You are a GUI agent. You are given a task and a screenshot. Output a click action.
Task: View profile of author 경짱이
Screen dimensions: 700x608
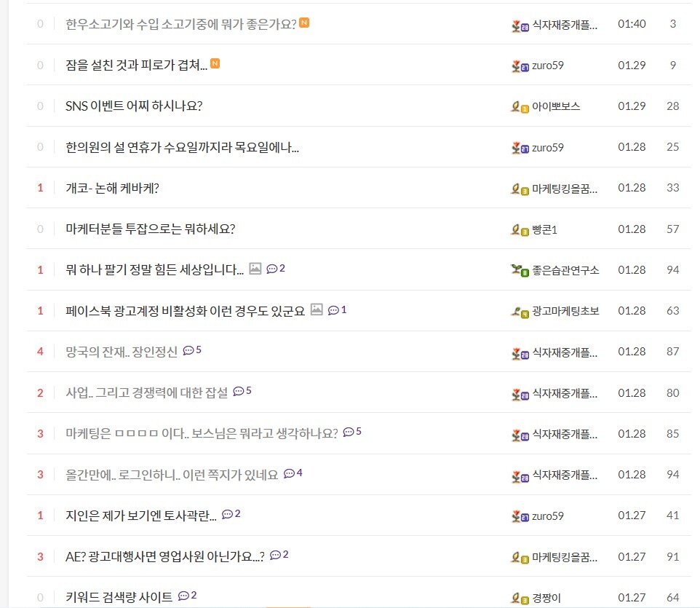(546, 598)
